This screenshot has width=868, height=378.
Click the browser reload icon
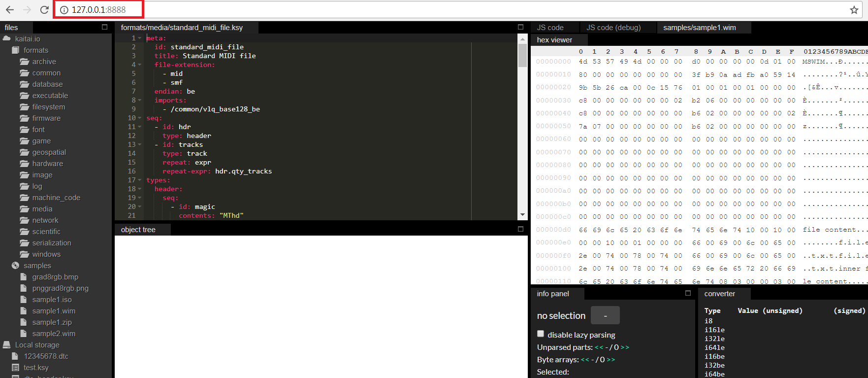click(x=44, y=10)
